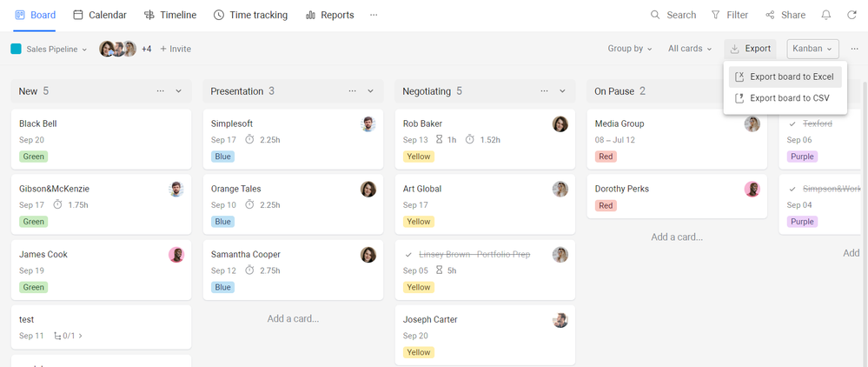The image size is (868, 367).
Task: Click assignee avatar on Simplesoft card
Action: pos(368,124)
